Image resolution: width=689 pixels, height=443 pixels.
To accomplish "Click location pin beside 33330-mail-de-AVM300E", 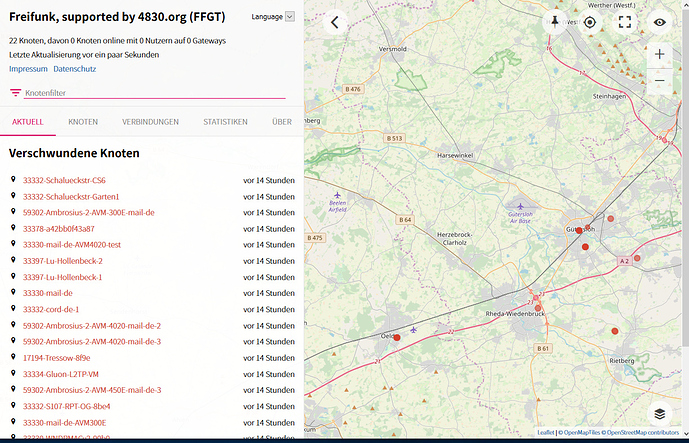I will pyautogui.click(x=13, y=421).
